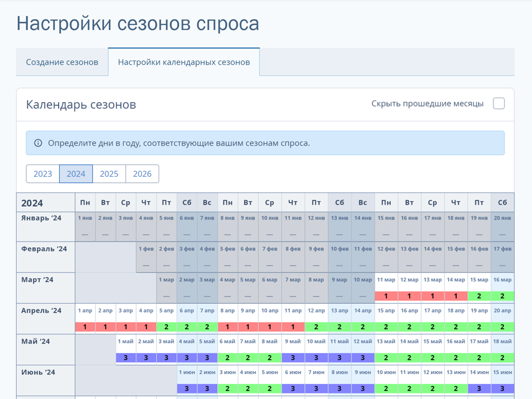
Task: Select the 6 июн day cell
Action: coord(293,380)
